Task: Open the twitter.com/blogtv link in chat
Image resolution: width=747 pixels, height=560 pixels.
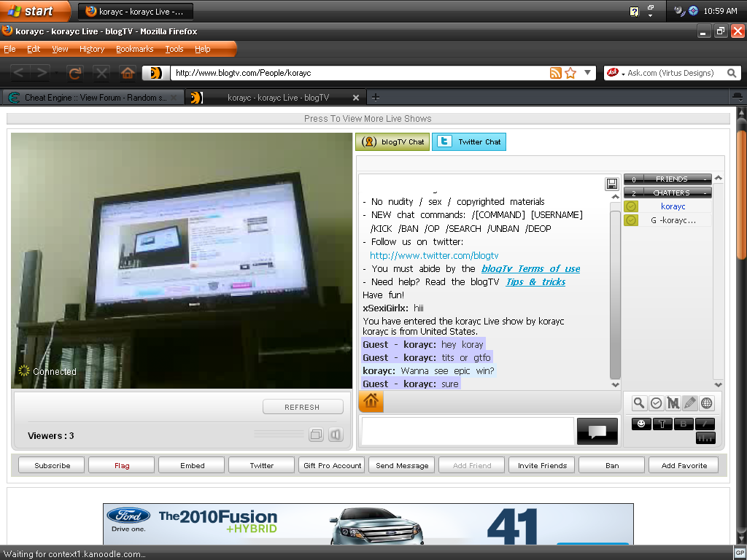Action: pyautogui.click(x=434, y=256)
